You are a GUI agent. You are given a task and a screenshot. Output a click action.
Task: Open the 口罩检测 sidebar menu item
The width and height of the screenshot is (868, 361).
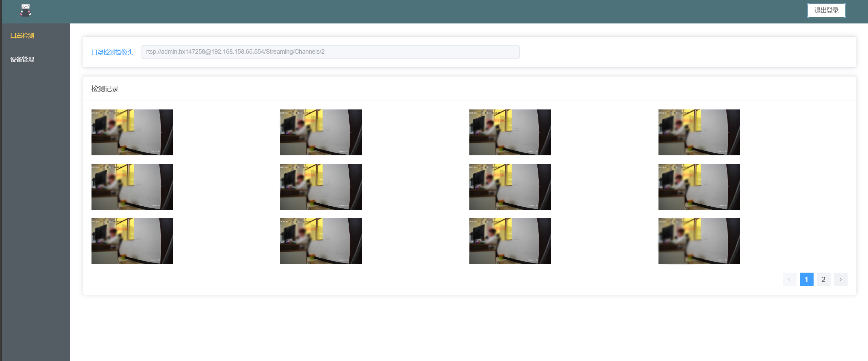click(22, 36)
